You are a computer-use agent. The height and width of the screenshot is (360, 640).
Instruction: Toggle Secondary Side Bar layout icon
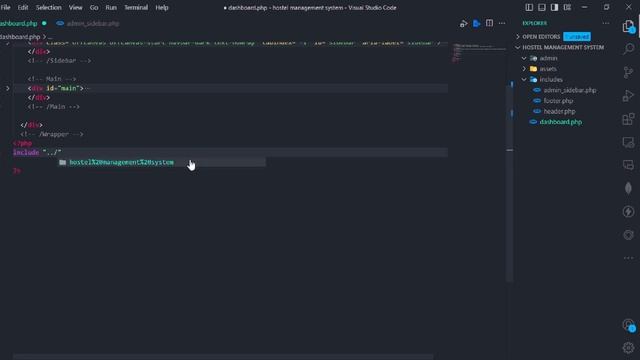554,7
